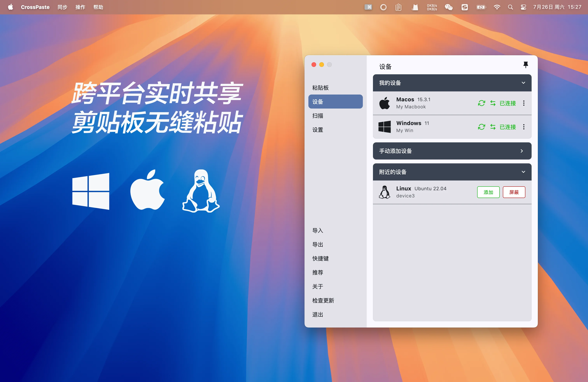588x382 pixels.
Task: Click the sync arrows icon for My Macbook
Action: click(493, 103)
